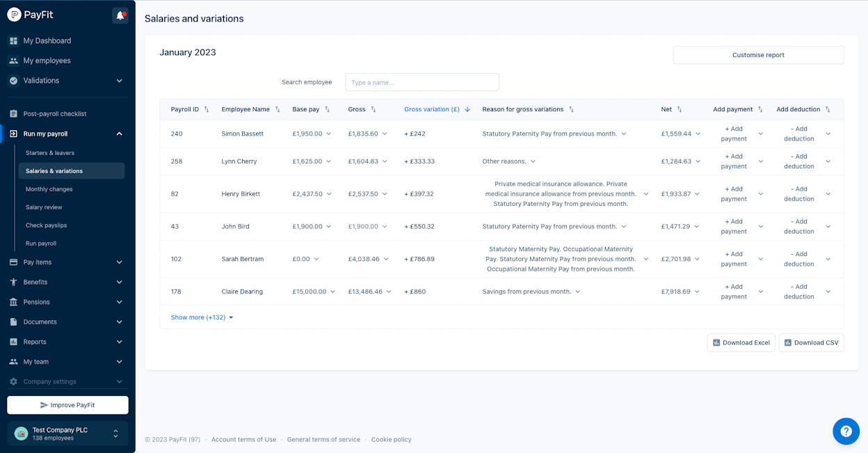Screen dimensions: 868x453
Task: Select Salaries & variations menu item
Action: point(72,171)
